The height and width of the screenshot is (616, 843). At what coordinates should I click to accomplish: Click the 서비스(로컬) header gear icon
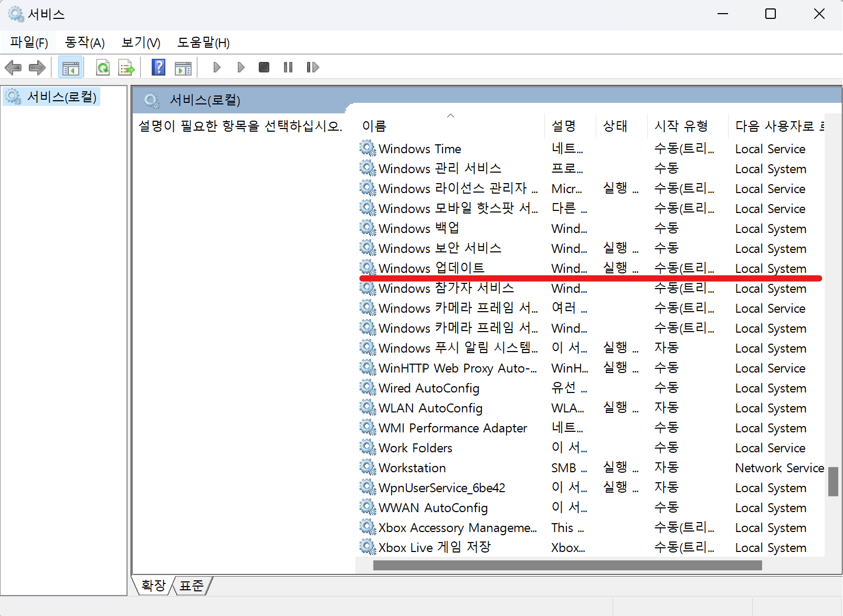click(152, 100)
